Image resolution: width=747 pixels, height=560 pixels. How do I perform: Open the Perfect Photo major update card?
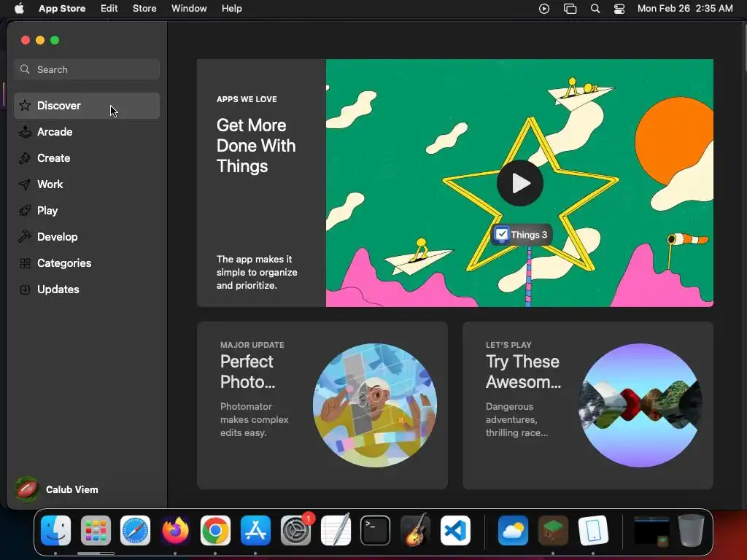(x=322, y=405)
